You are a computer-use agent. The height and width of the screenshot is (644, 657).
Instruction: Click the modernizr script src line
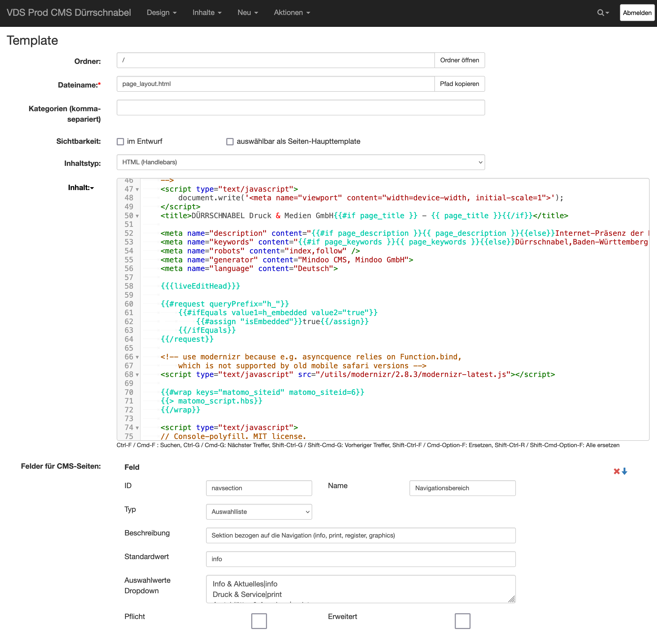pos(358,375)
